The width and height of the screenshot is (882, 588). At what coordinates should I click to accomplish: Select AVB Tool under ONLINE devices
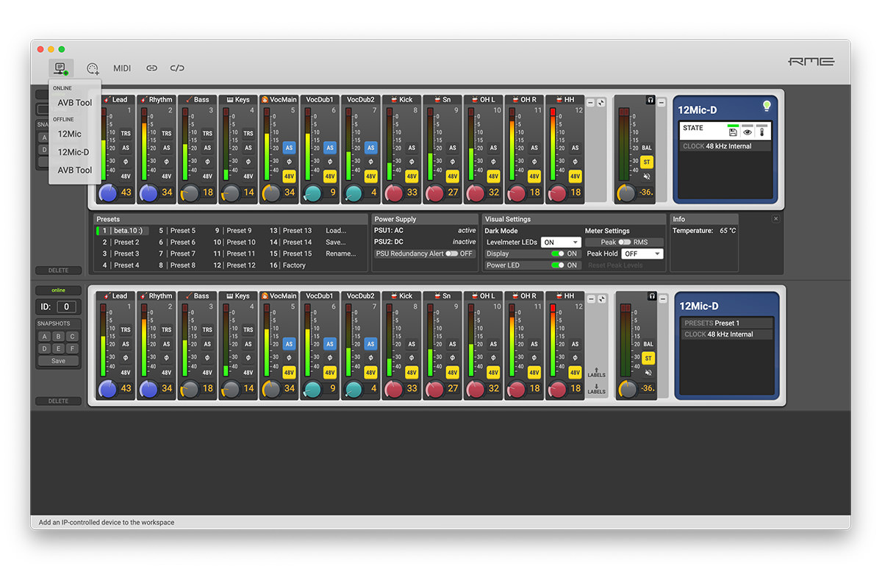click(x=76, y=102)
